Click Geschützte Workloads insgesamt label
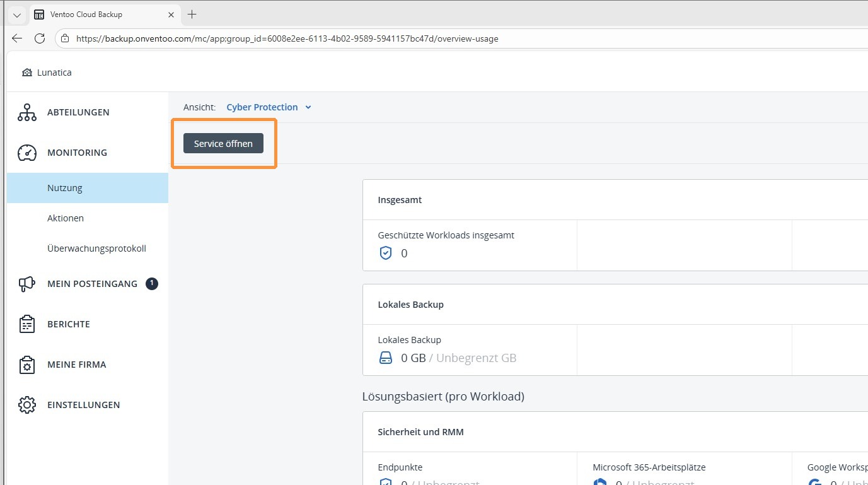The width and height of the screenshot is (868, 485). pyautogui.click(x=446, y=235)
